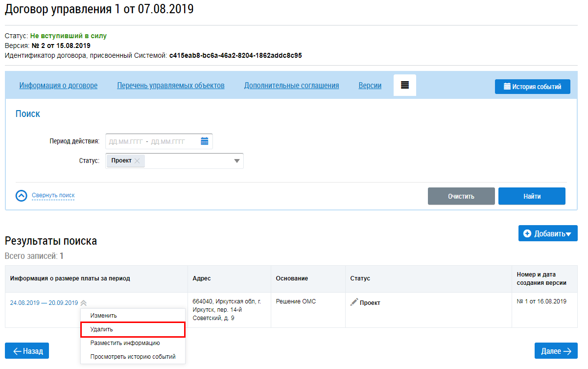Image resolution: width=588 pixels, height=369 pixels.
Task: Click the collapse search circle arrow icon
Action: coord(22,196)
